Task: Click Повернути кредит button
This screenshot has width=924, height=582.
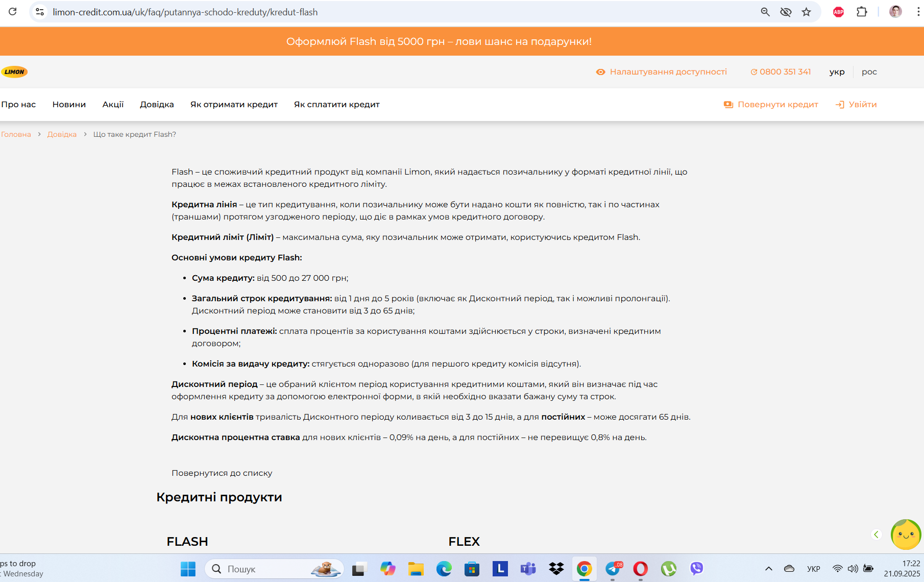Action: pyautogui.click(x=771, y=105)
